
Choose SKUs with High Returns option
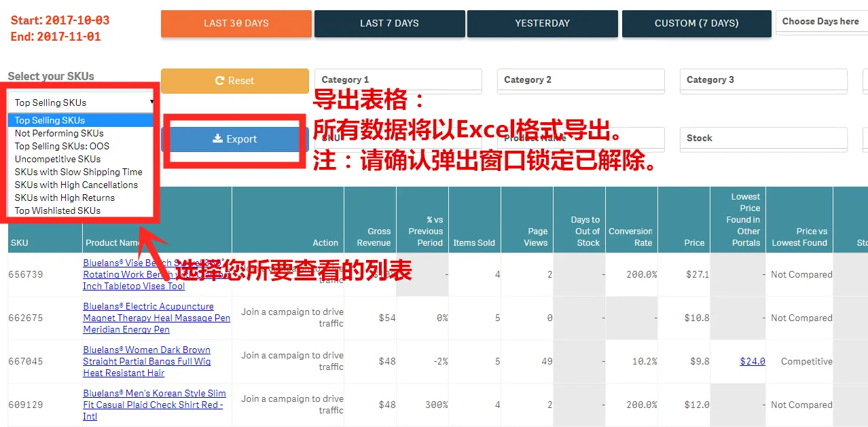point(82,198)
